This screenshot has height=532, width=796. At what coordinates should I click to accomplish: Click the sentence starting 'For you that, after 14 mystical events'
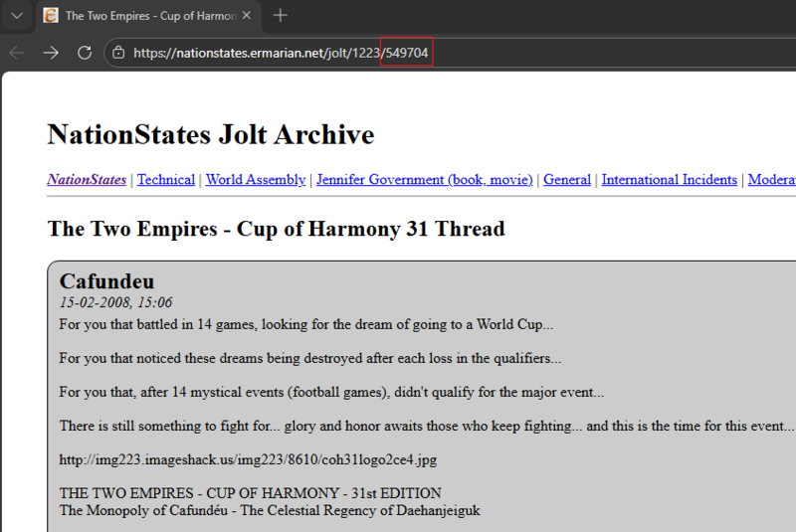coord(331,392)
